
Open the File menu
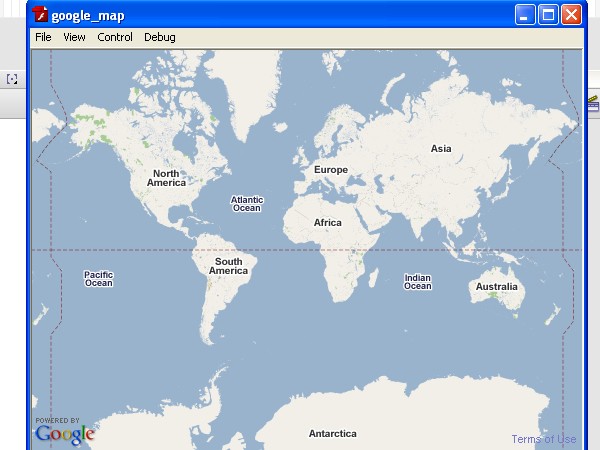[43, 37]
